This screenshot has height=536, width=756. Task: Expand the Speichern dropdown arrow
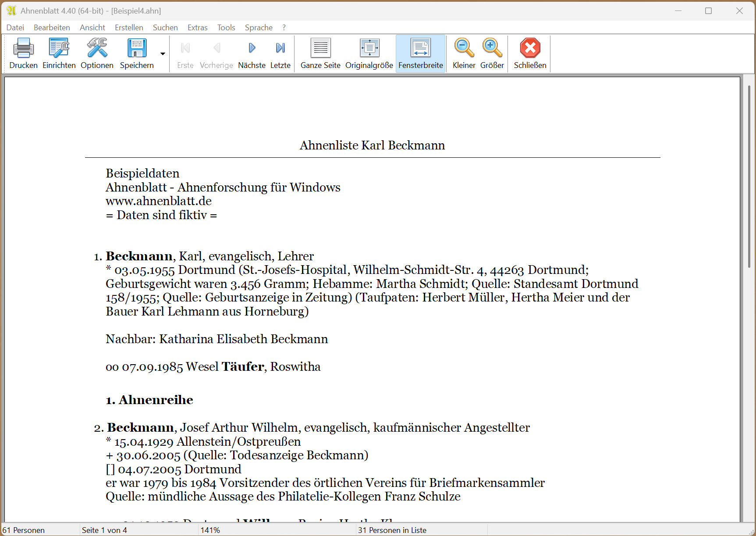pos(163,54)
